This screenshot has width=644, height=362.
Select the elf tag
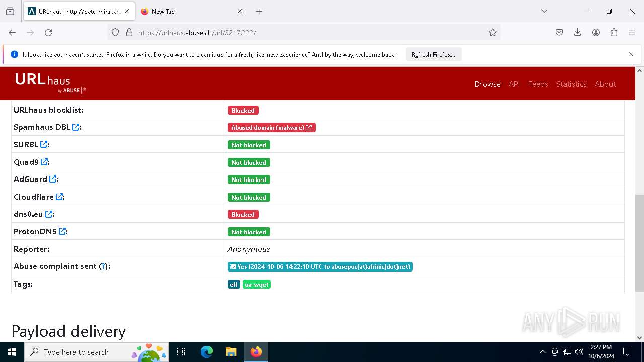click(x=234, y=284)
